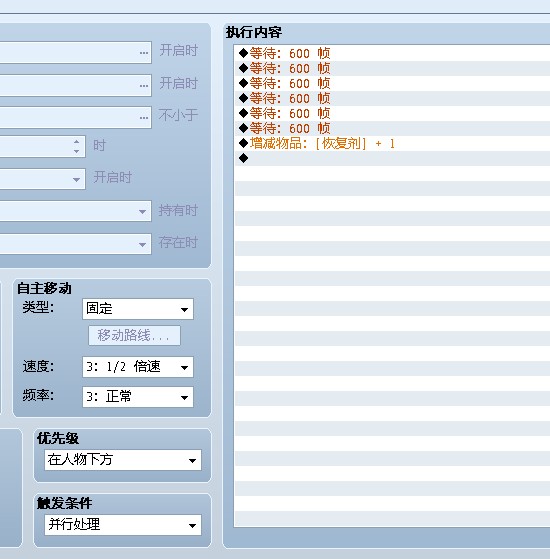Open the 速度 dropdown showing 3: 1/2 倍速
Screen dimensions: 550x559
click(x=138, y=367)
